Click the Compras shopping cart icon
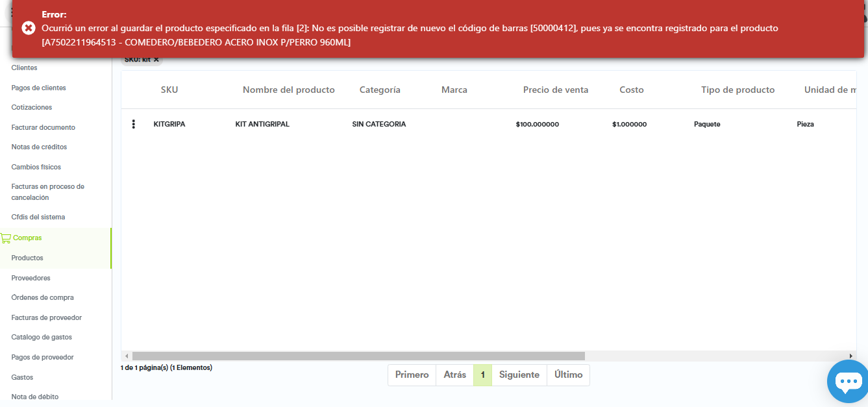This screenshot has width=868, height=407. pos(6,238)
